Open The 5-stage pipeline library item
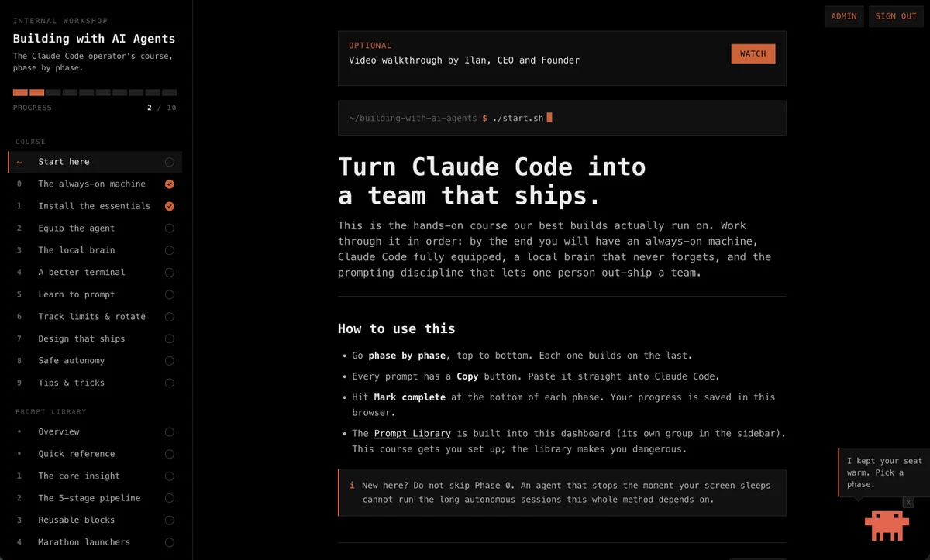930x560 pixels. 95,498
